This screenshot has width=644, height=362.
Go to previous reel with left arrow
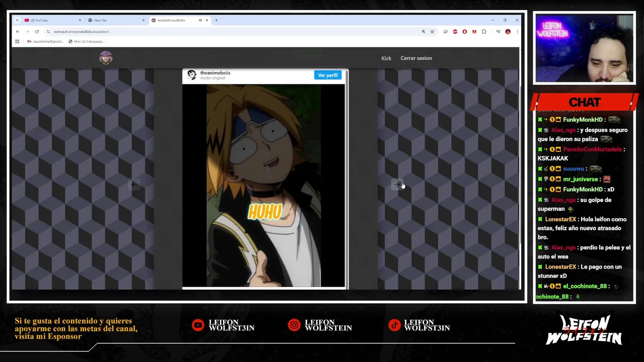[x=134, y=185]
